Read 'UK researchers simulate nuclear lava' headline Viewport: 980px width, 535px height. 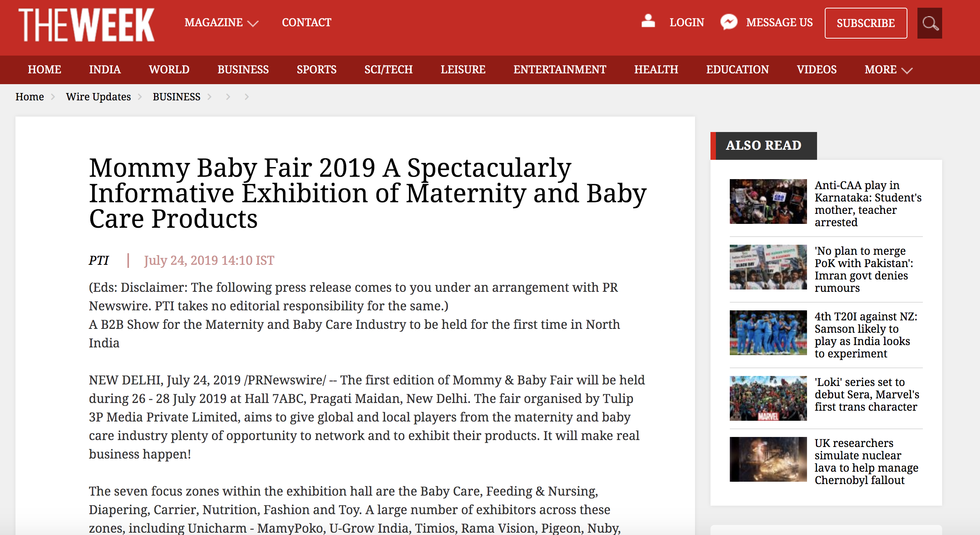point(866,462)
